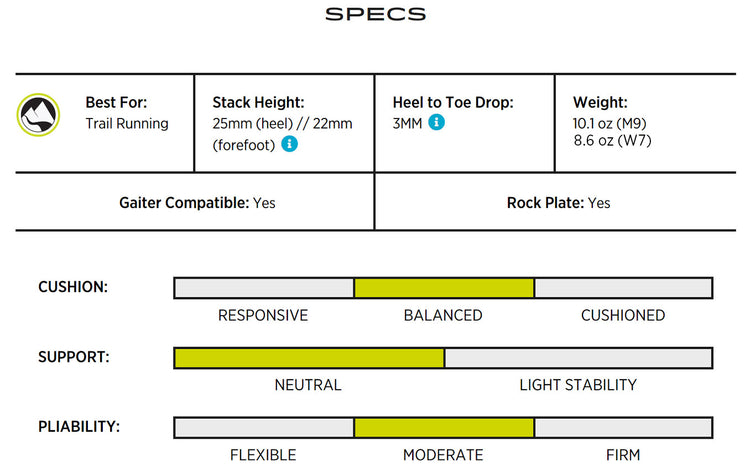
Task: Select the Balanced cushion bar segment
Action: [x=444, y=288]
